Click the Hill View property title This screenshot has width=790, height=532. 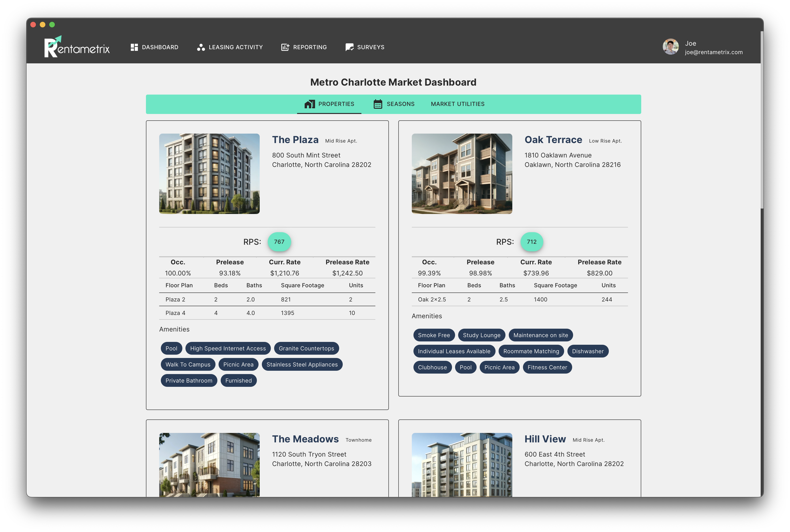(545, 439)
